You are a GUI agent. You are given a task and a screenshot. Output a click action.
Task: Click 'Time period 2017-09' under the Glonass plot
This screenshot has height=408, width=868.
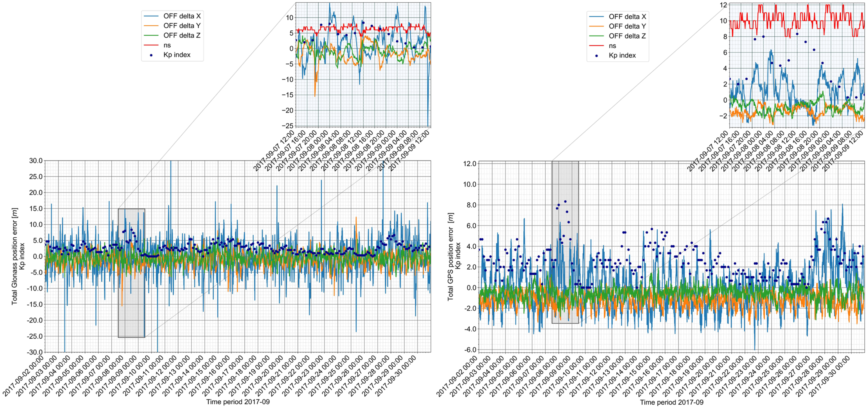coord(238,402)
